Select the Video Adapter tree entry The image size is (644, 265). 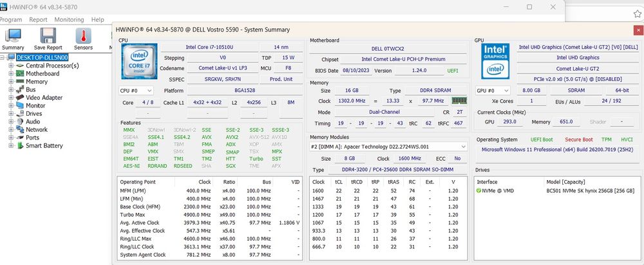(44, 98)
